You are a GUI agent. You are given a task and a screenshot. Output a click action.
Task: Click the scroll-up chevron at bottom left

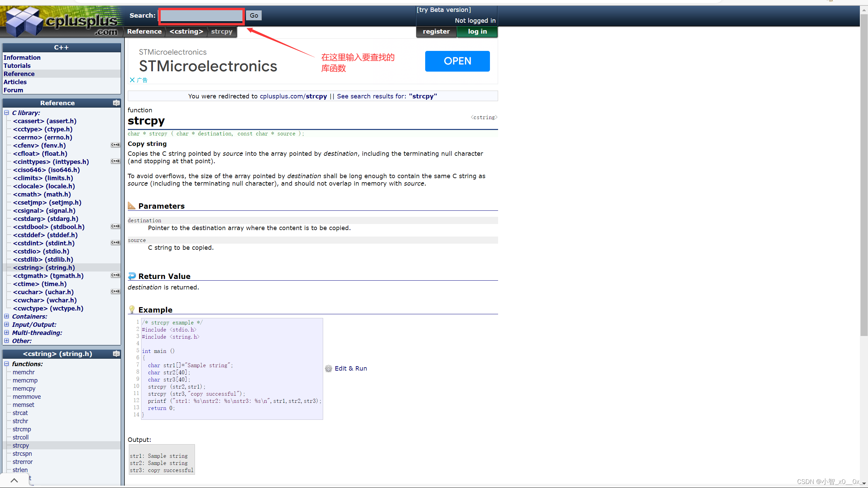click(x=14, y=480)
